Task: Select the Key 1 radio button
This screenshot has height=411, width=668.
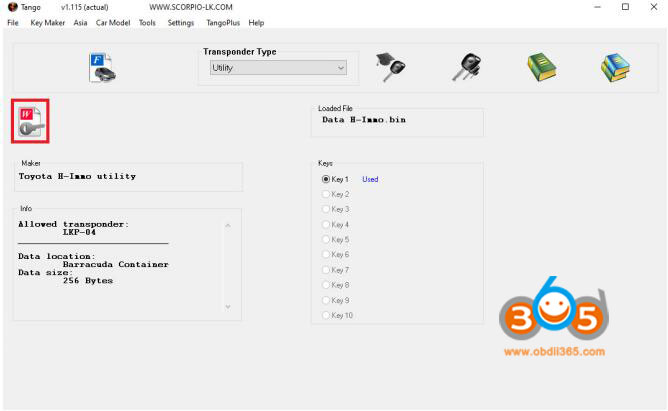Action: tap(326, 179)
